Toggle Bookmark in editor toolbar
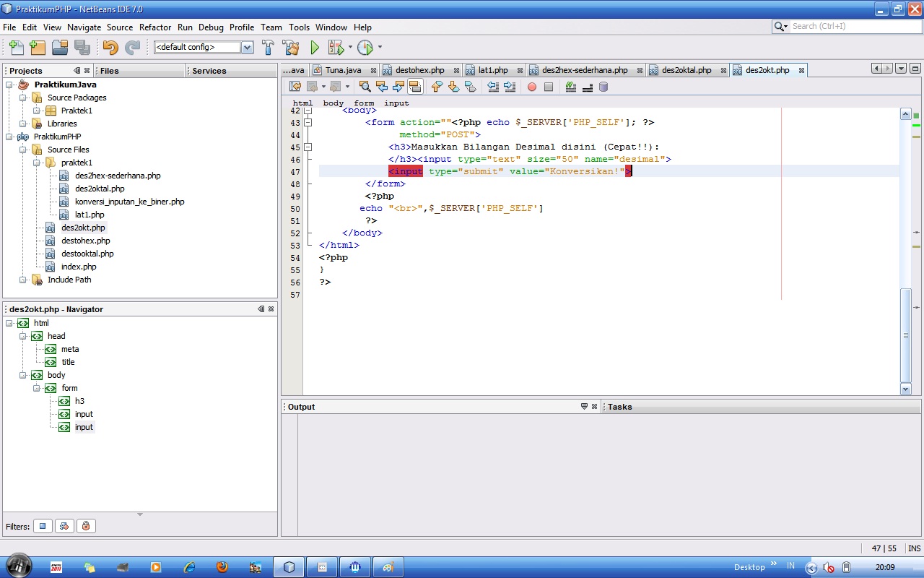This screenshot has height=578, width=924. pyautogui.click(x=470, y=87)
